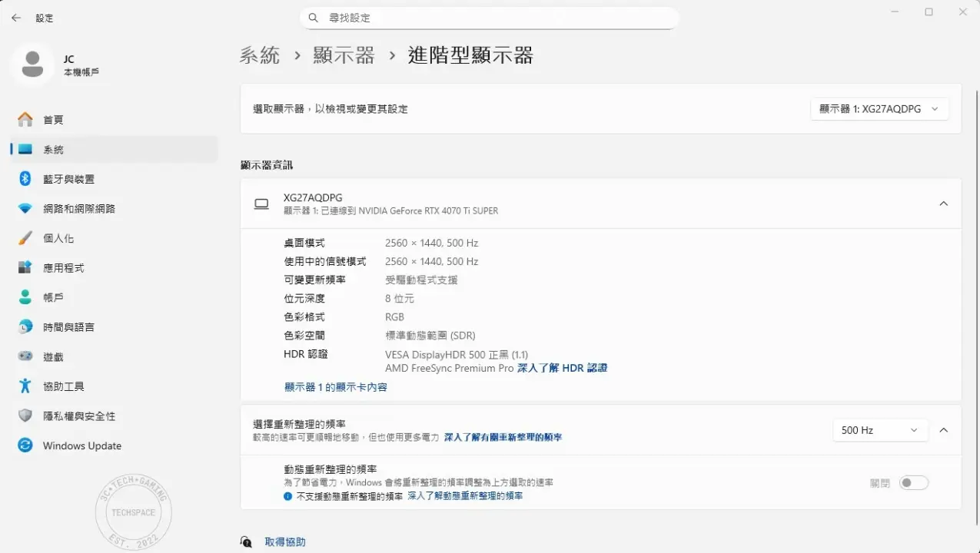Select 藍牙與裝置 in the sidebar
980x553 pixels.
114,179
